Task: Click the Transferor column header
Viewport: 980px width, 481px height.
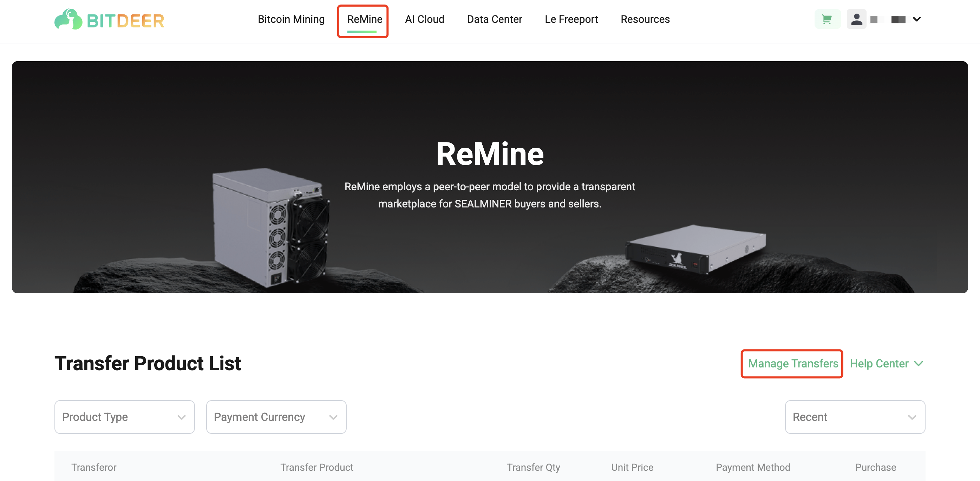Action: 93,467
